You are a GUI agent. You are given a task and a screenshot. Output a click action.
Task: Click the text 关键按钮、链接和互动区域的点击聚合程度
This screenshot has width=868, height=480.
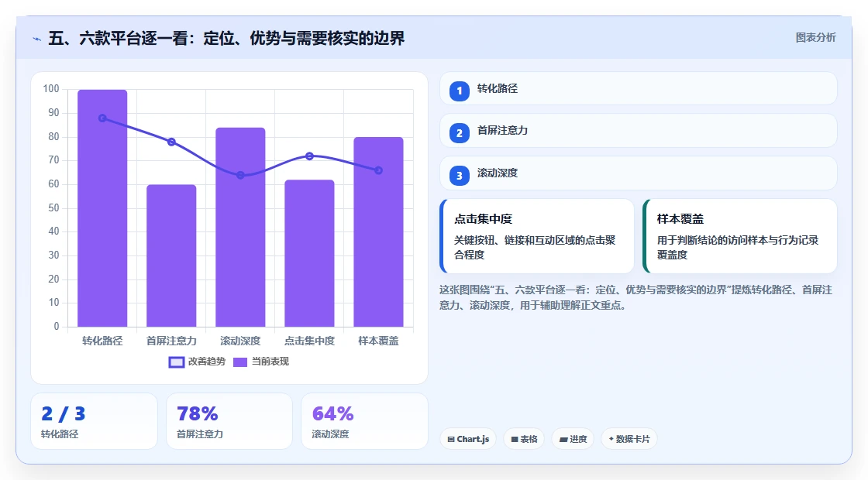535,247
